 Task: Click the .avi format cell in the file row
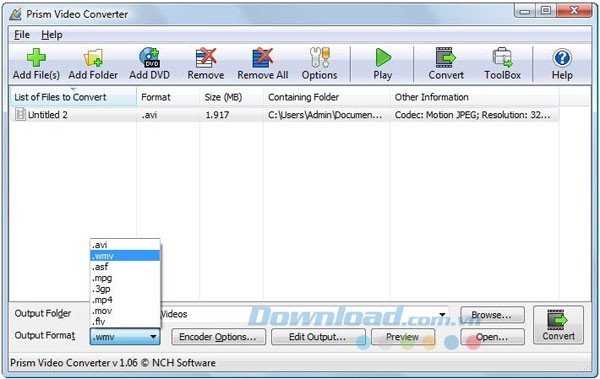[x=149, y=114]
